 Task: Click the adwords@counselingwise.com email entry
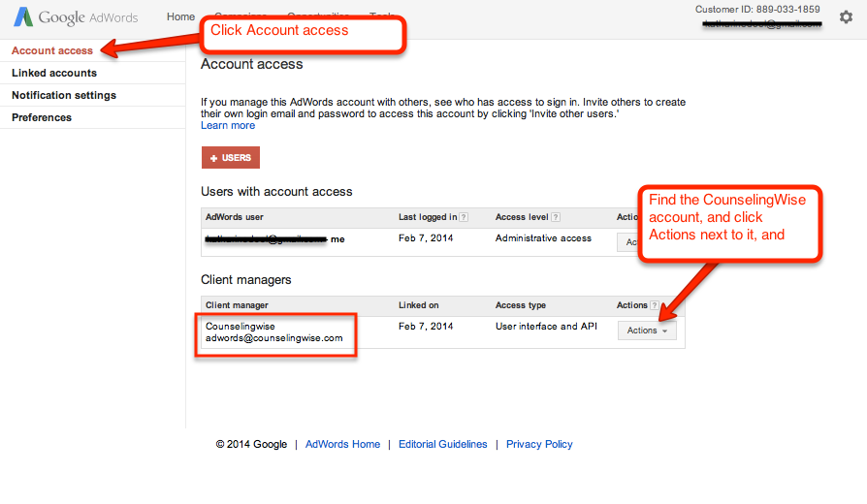point(274,338)
